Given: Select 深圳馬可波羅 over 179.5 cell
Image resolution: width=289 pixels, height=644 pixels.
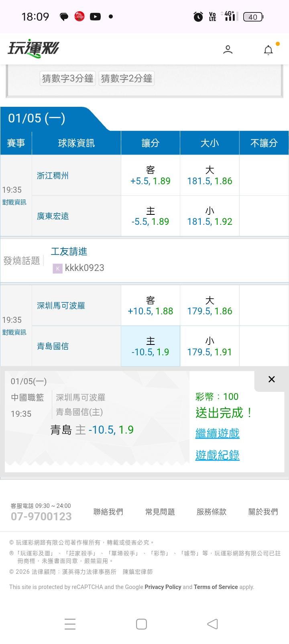Looking at the screenshot, I should (210, 306).
